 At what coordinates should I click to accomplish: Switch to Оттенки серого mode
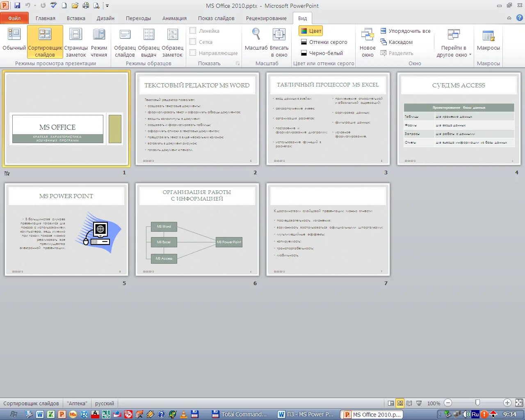tap(324, 42)
